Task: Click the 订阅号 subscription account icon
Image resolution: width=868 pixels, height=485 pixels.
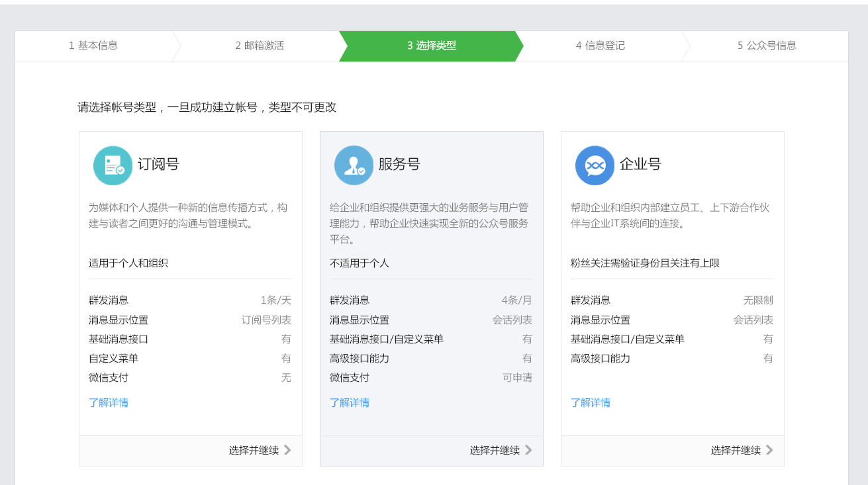Action: (113, 165)
